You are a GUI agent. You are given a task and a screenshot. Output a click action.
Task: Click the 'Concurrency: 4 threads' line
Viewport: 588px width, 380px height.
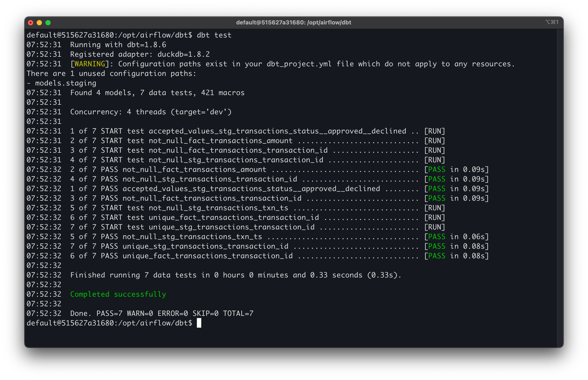(151, 112)
